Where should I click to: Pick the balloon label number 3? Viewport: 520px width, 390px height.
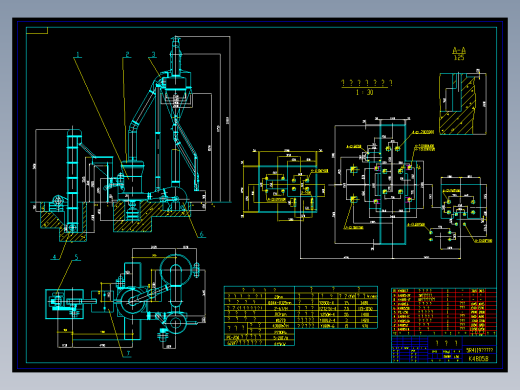pos(153,54)
